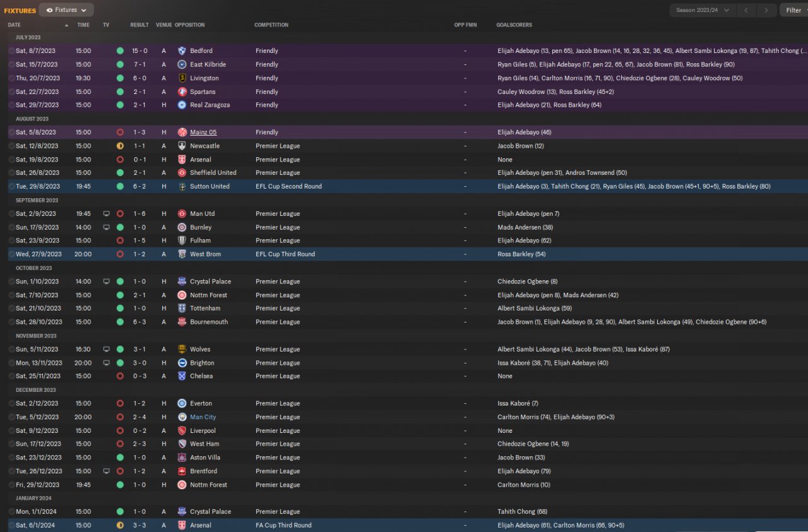Screen dimensions: 808x532
Task: Click the Bedford club badge
Action: point(182,50)
